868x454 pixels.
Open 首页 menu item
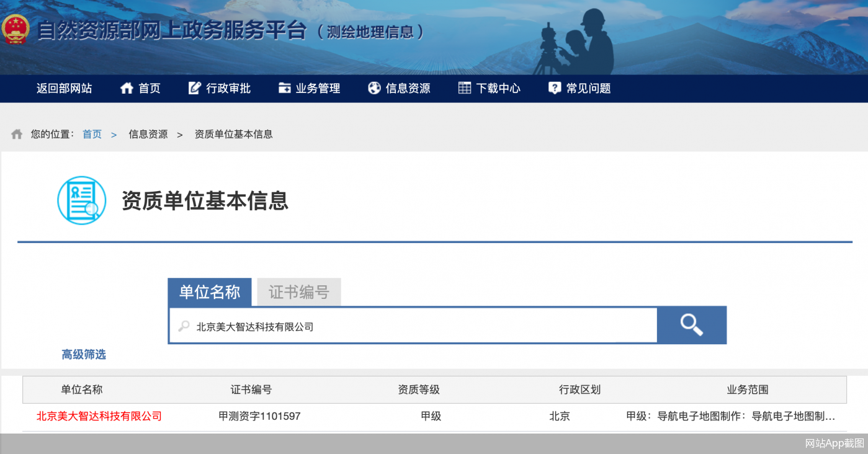point(150,88)
